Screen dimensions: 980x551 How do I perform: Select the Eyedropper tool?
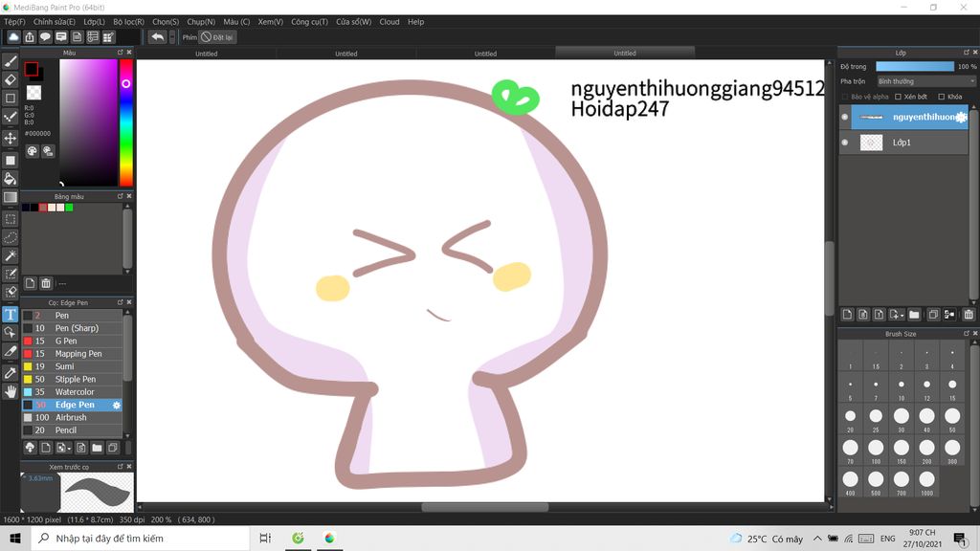(10, 373)
